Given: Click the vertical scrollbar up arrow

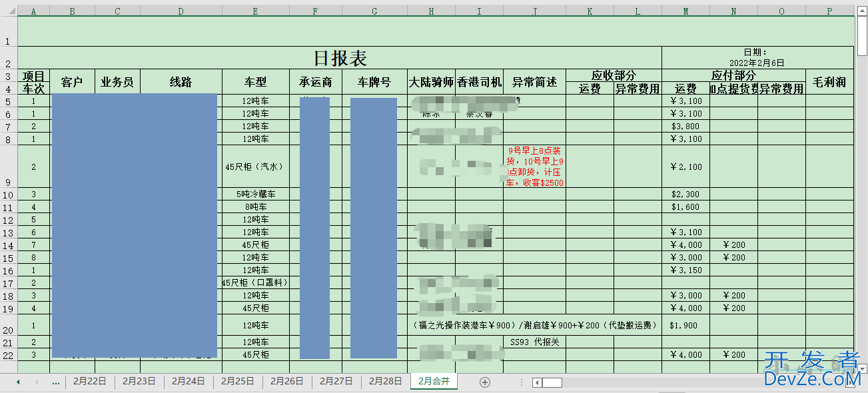Looking at the screenshot, I should [861, 10].
